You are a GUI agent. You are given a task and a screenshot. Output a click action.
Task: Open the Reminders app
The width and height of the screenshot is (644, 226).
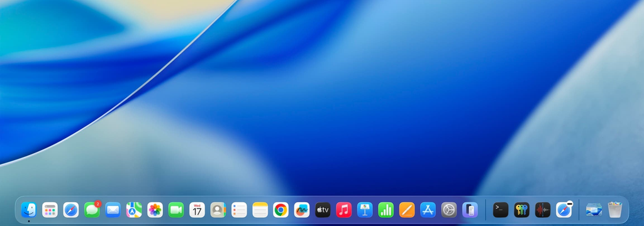coord(239,210)
